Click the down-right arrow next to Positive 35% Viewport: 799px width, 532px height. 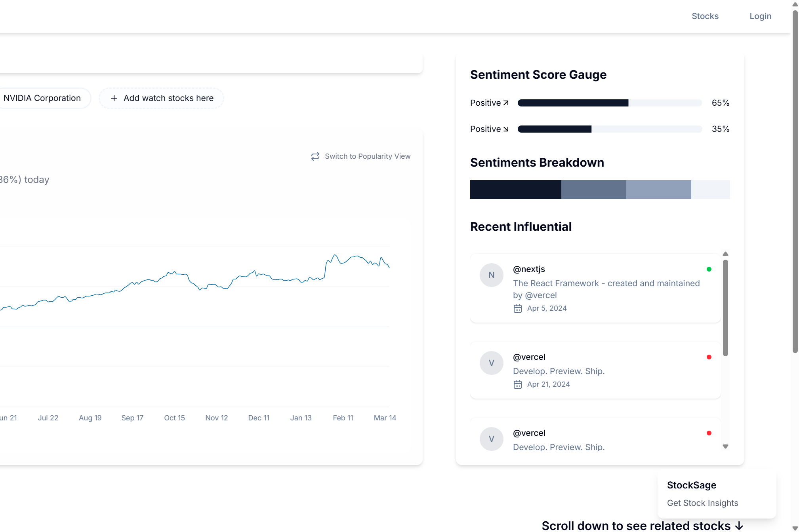[506, 129]
